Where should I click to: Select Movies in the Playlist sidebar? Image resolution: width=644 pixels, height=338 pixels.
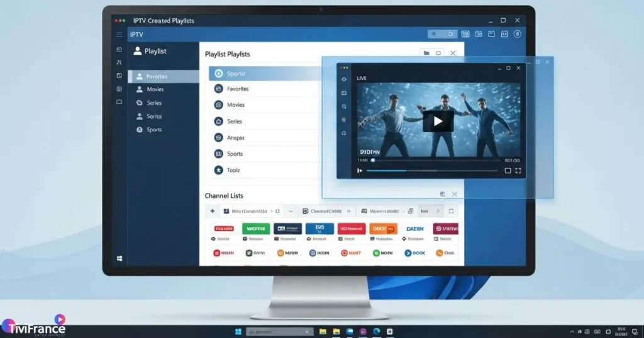pyautogui.click(x=164, y=89)
